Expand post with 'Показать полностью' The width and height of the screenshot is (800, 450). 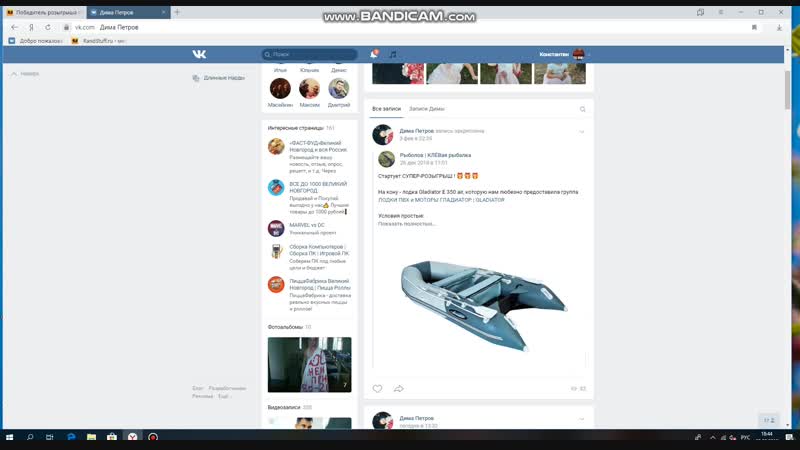(407, 224)
